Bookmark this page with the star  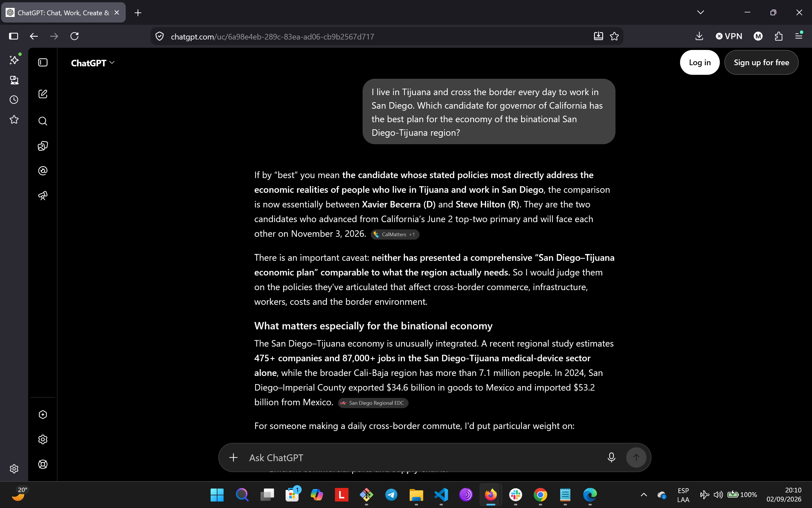pyautogui.click(x=614, y=36)
